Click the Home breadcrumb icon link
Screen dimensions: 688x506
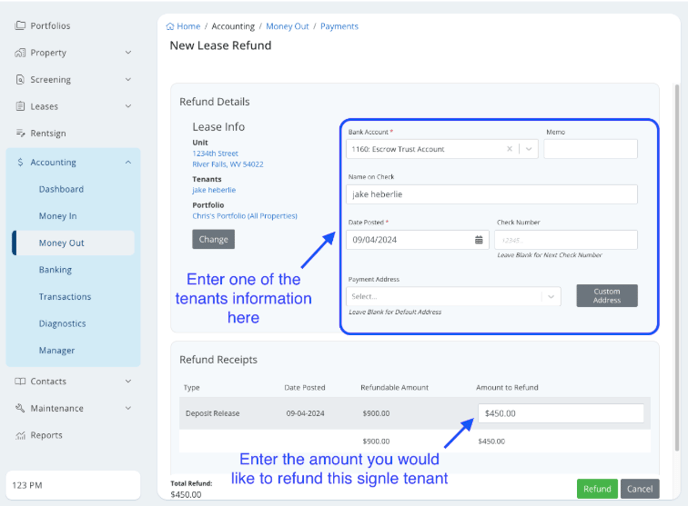click(x=171, y=27)
